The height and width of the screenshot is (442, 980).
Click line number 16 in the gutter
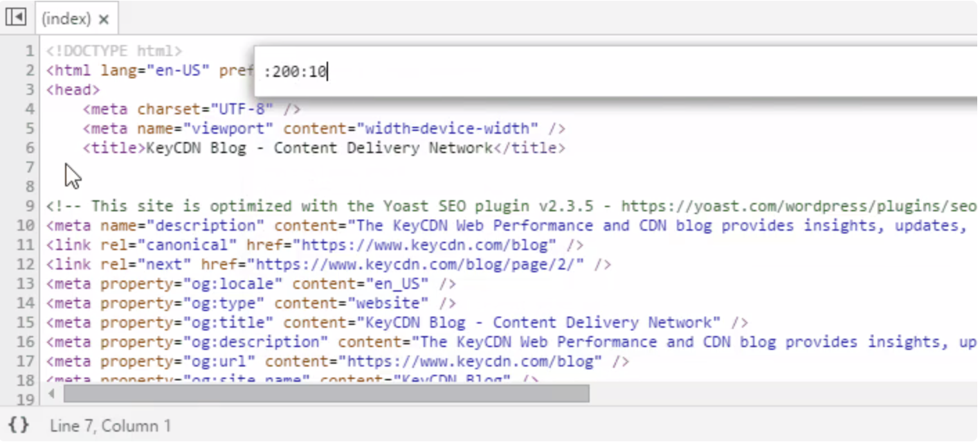coord(26,342)
